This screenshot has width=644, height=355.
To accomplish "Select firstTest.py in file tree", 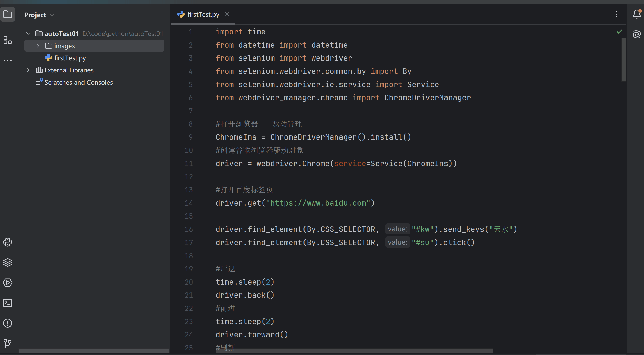I will 69,57.
